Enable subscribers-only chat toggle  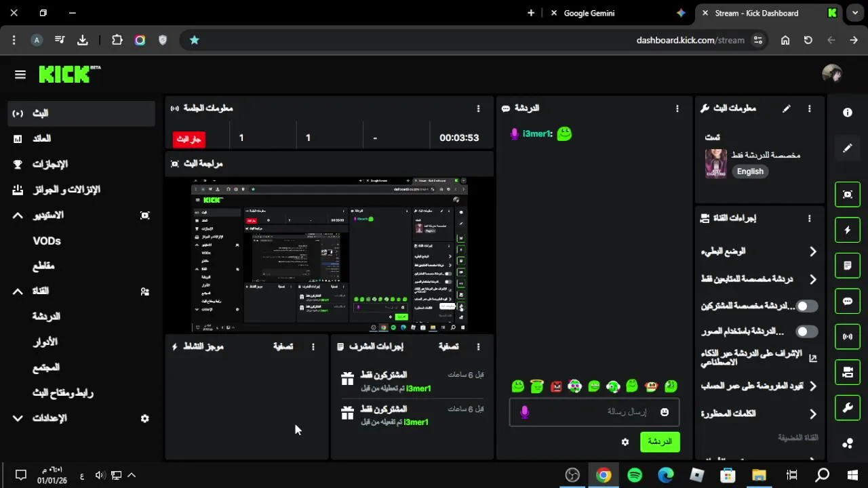pos(806,306)
